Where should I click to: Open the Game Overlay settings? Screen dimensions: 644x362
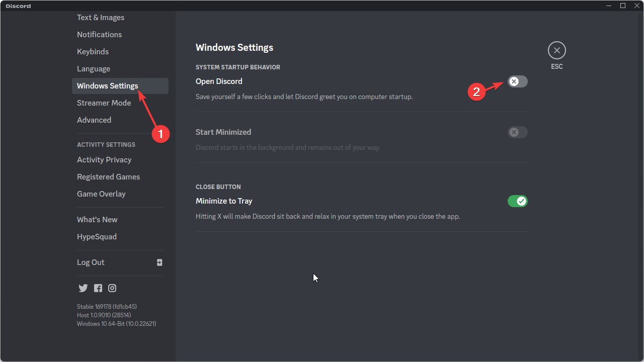coord(101,194)
